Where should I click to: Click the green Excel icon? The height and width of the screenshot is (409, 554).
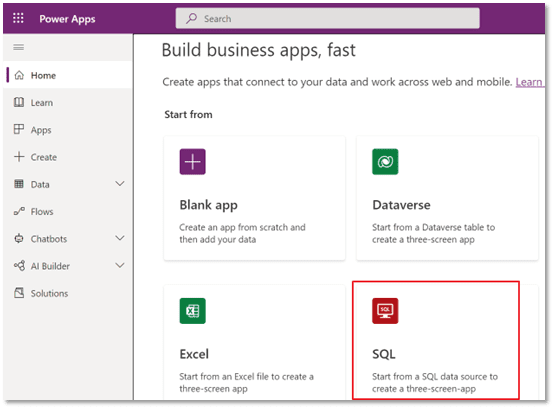193,311
